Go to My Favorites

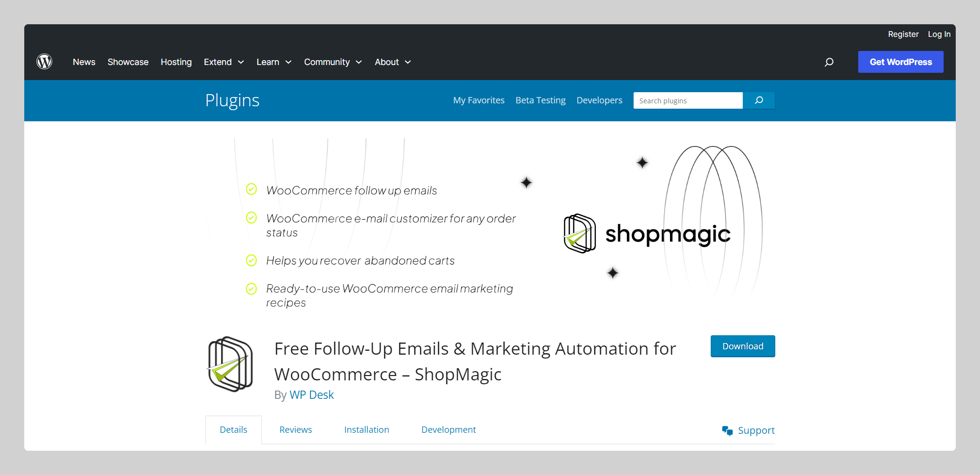tap(478, 100)
